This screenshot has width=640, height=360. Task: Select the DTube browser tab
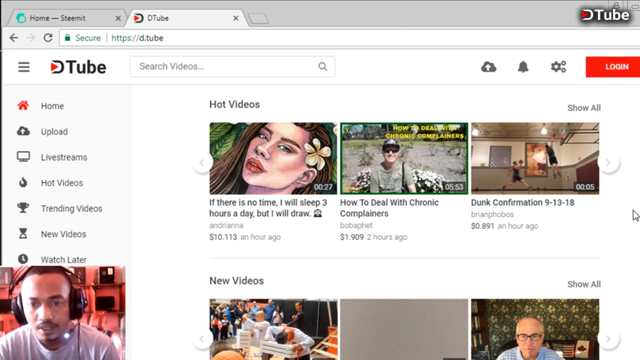point(186,18)
